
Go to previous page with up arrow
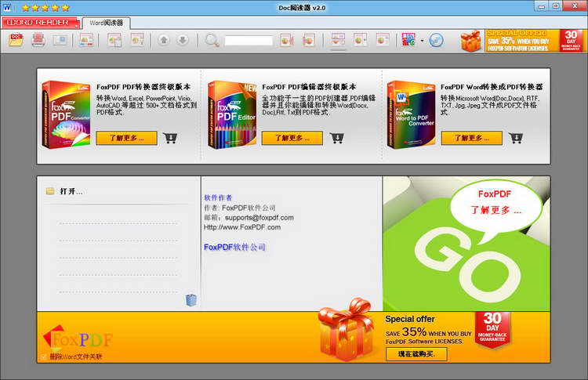[x=164, y=40]
